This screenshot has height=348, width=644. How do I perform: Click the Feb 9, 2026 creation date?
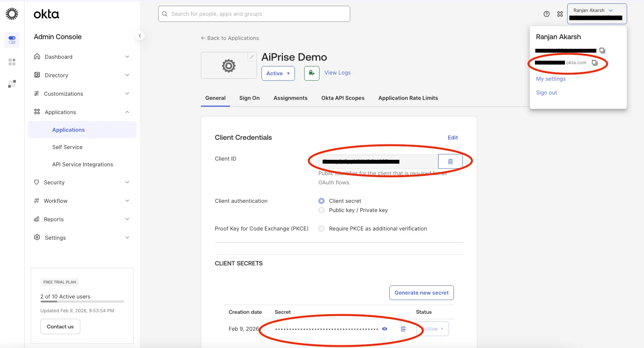pyautogui.click(x=243, y=329)
